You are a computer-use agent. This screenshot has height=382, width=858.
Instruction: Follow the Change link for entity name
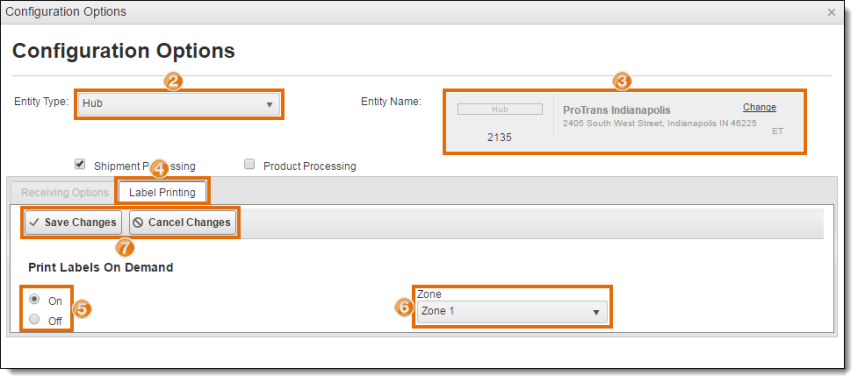760,107
